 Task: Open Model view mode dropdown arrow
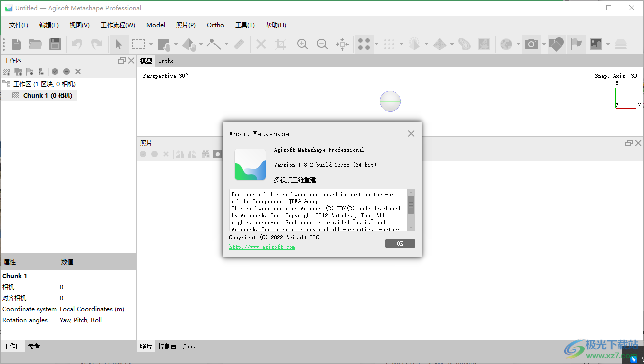426,44
